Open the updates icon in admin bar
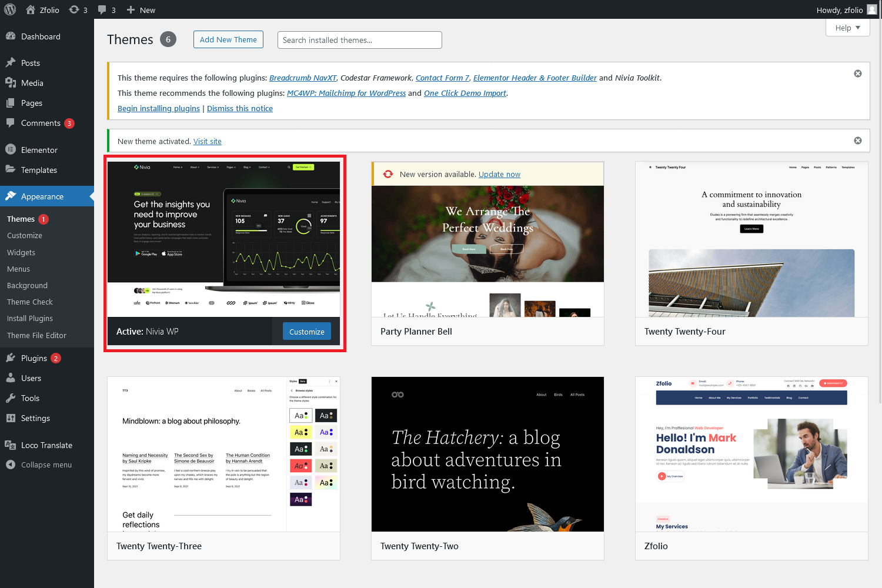Image resolution: width=882 pixels, height=588 pixels. point(75,10)
